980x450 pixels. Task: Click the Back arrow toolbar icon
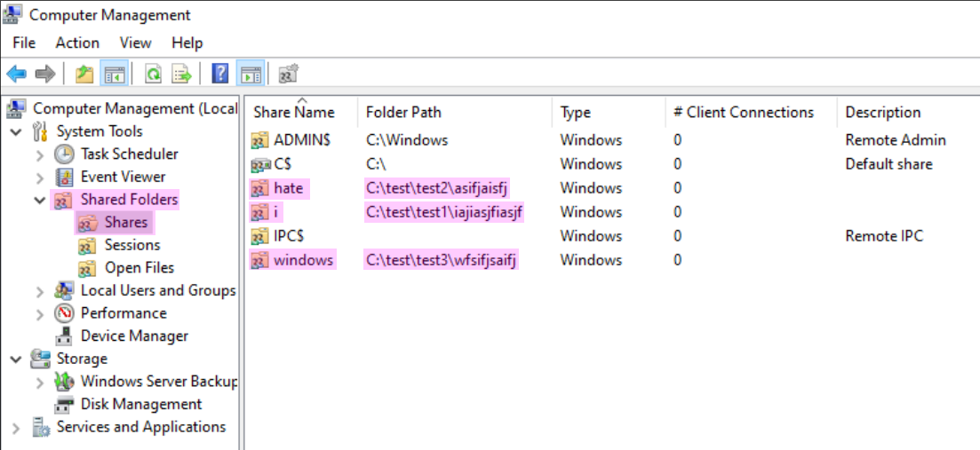click(x=16, y=75)
